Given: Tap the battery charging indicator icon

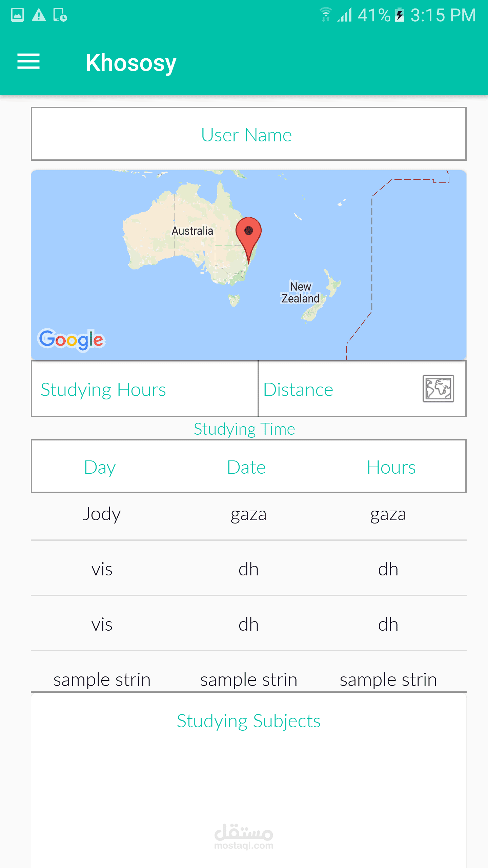Looking at the screenshot, I should click(x=400, y=15).
